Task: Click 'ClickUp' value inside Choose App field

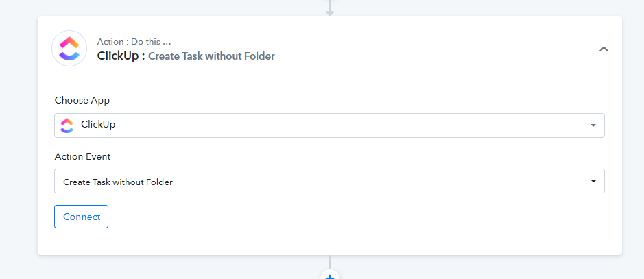Action: [99, 125]
